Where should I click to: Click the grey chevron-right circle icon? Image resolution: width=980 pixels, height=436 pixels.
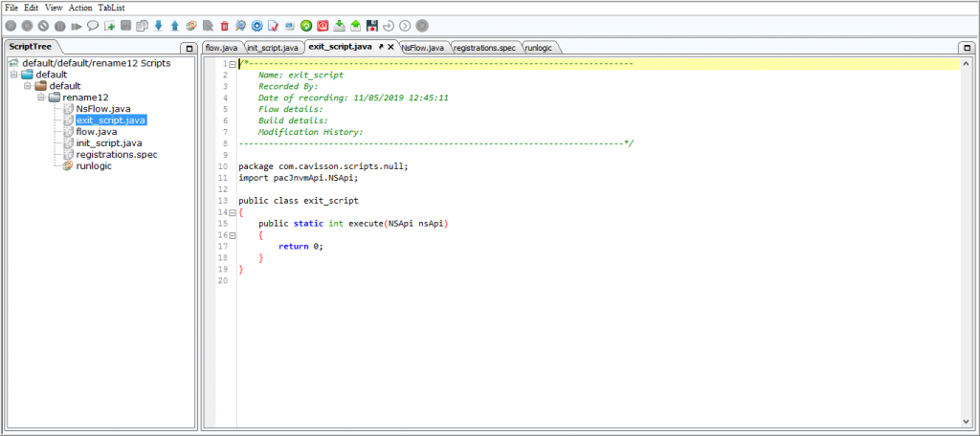(x=405, y=26)
